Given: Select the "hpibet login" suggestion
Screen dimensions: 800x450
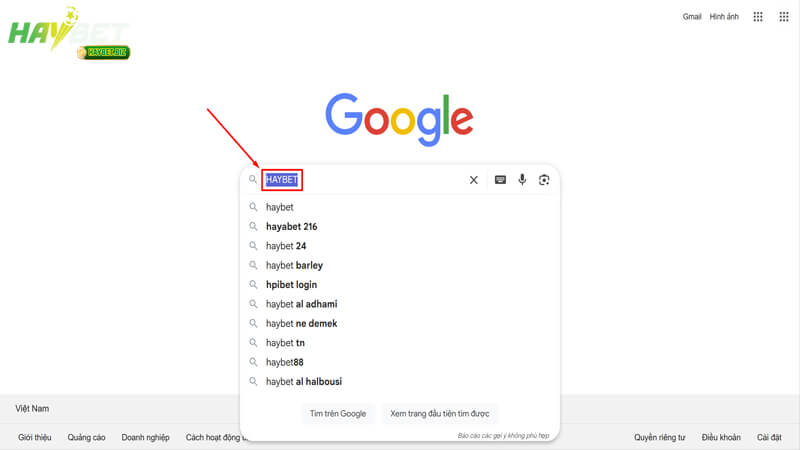Looking at the screenshot, I should point(291,285).
